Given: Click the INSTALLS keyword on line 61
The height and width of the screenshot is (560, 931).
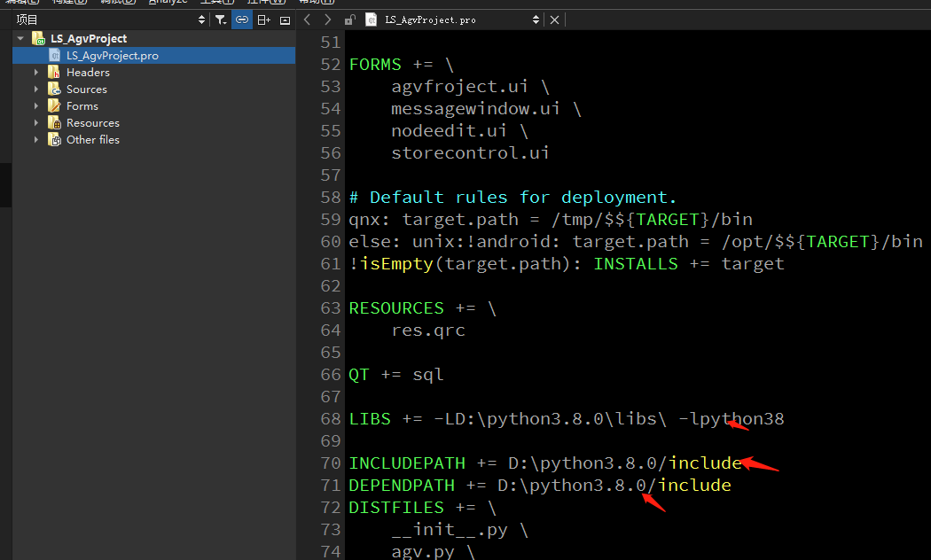Looking at the screenshot, I should point(636,264).
